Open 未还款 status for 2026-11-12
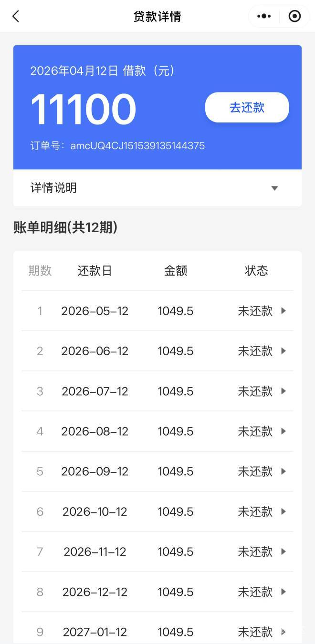 255,552
